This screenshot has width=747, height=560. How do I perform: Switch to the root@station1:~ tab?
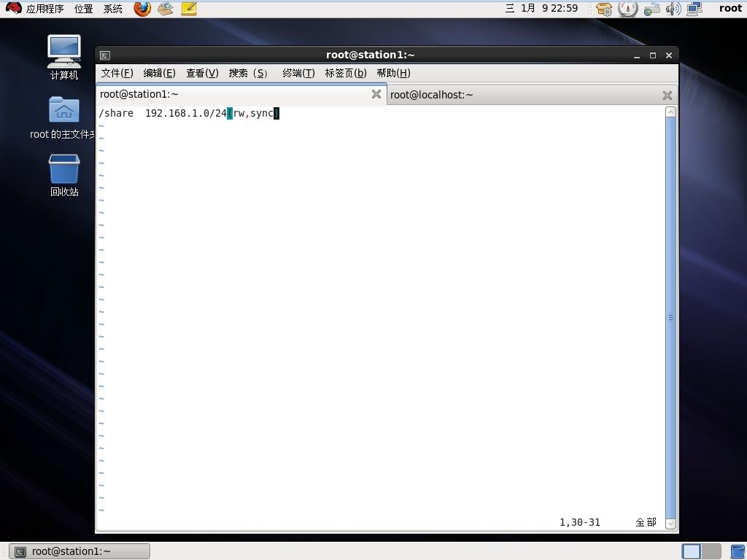(x=241, y=94)
